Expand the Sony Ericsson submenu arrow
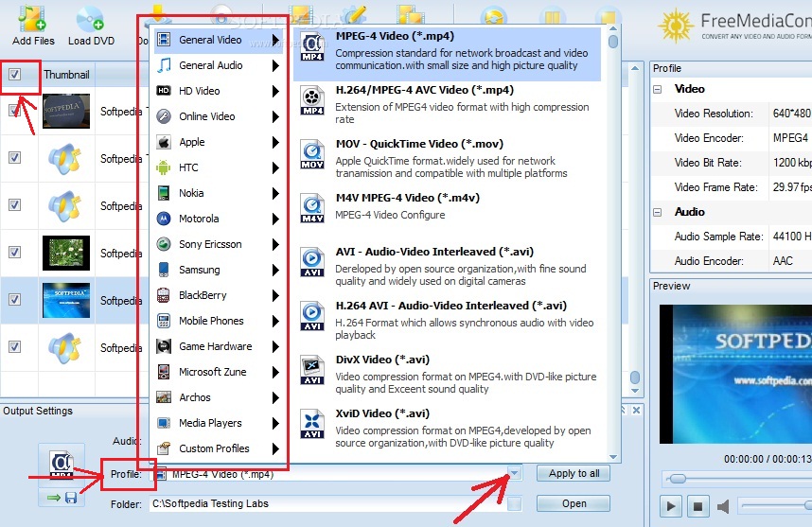 (275, 244)
